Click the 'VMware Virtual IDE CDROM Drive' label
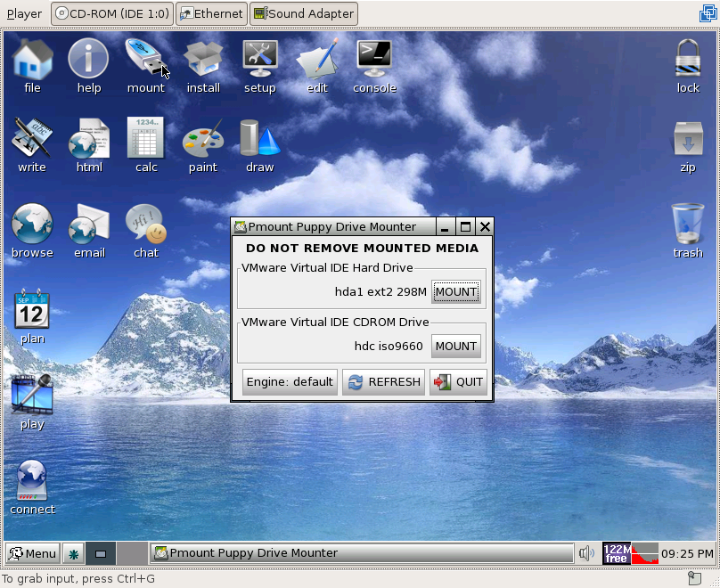The width and height of the screenshot is (720, 588). 335,322
